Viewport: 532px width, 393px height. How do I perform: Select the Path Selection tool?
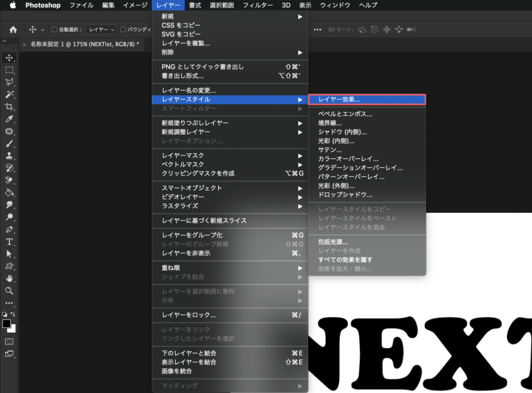(9, 254)
